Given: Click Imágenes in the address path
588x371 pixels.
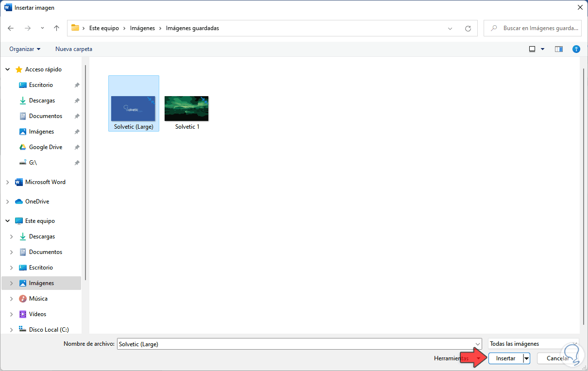Looking at the screenshot, I should point(142,28).
